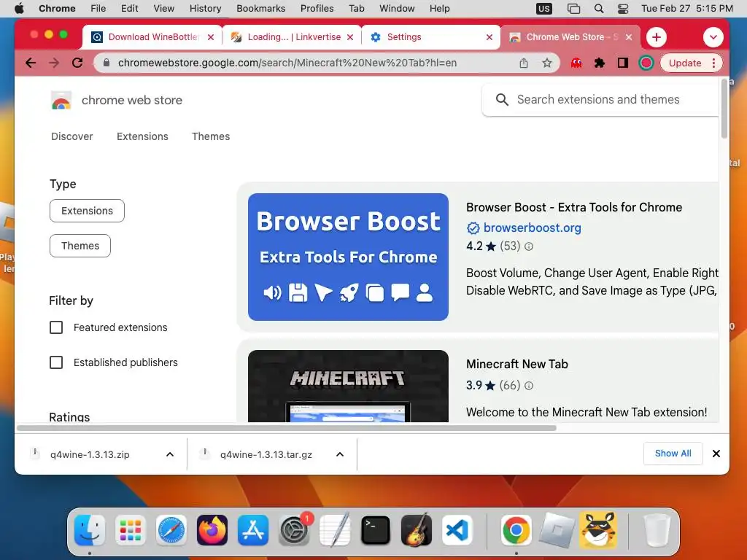Open the Extensions navigation link
Image resolution: width=747 pixels, height=560 pixels.
click(x=142, y=136)
